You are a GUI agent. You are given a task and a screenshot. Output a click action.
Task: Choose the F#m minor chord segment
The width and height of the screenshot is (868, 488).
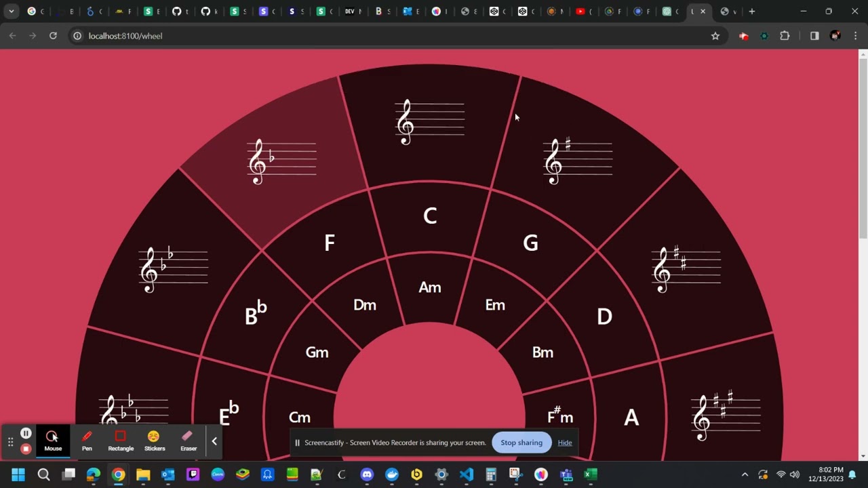click(560, 415)
